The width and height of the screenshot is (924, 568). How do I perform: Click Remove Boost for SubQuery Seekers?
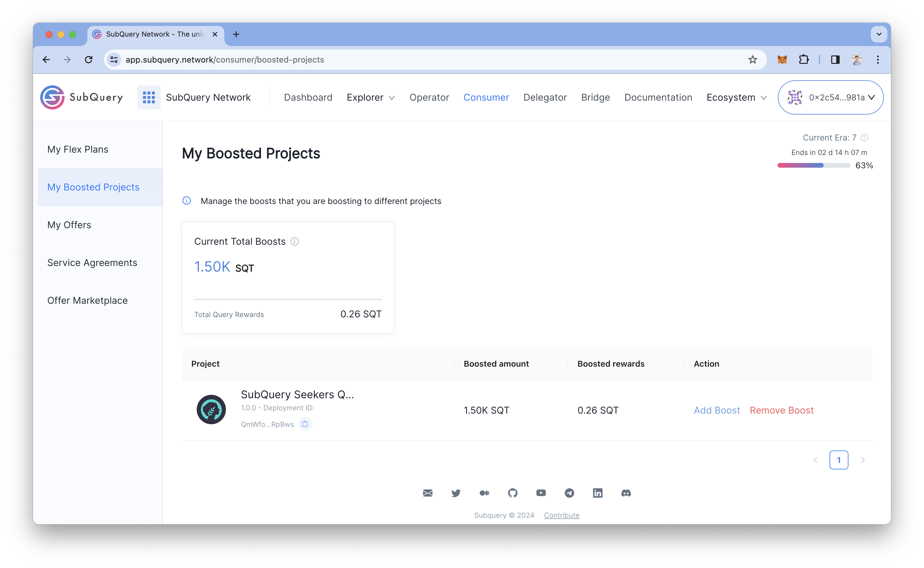[x=781, y=410]
